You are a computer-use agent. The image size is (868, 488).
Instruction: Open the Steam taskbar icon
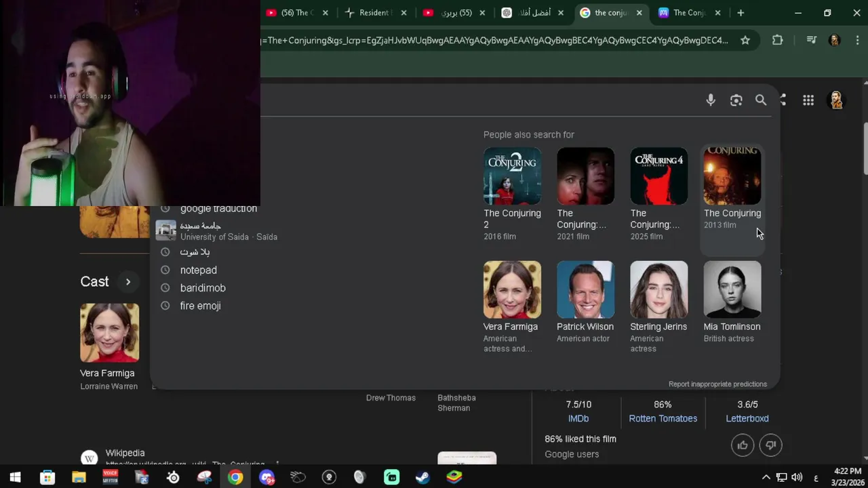click(x=422, y=477)
